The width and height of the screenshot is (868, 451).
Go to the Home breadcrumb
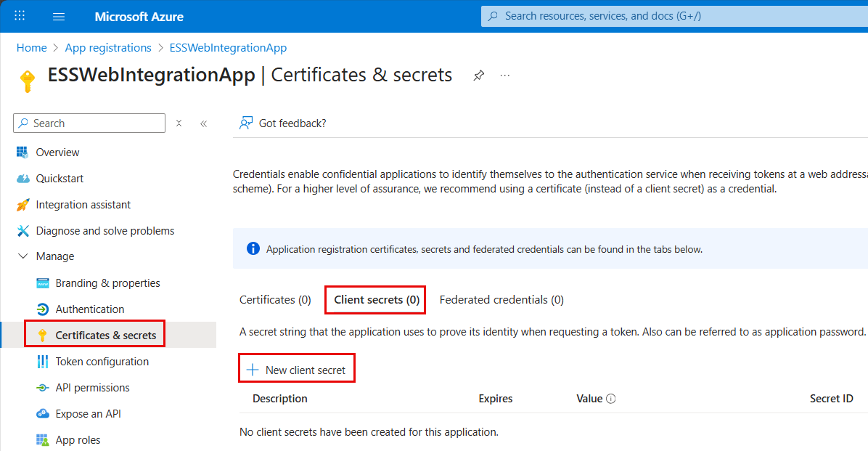[31, 48]
